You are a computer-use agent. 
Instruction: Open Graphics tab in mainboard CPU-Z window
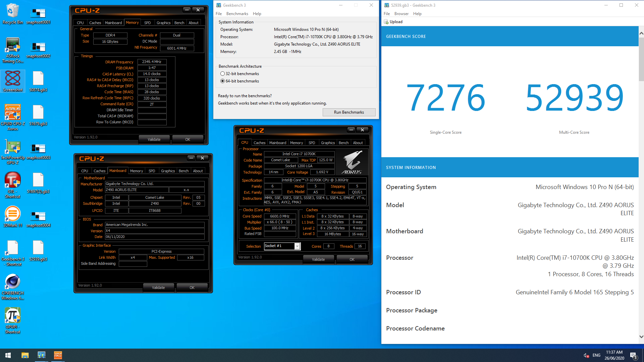click(x=168, y=171)
